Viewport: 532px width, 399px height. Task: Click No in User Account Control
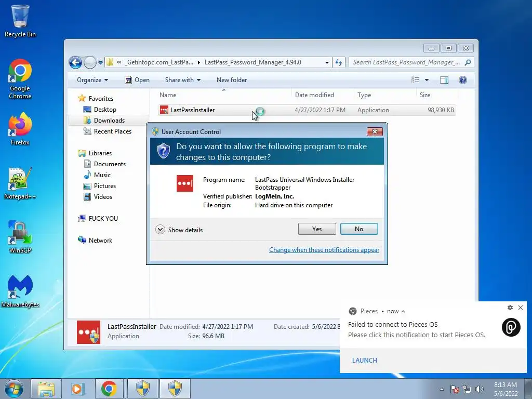pyautogui.click(x=359, y=229)
